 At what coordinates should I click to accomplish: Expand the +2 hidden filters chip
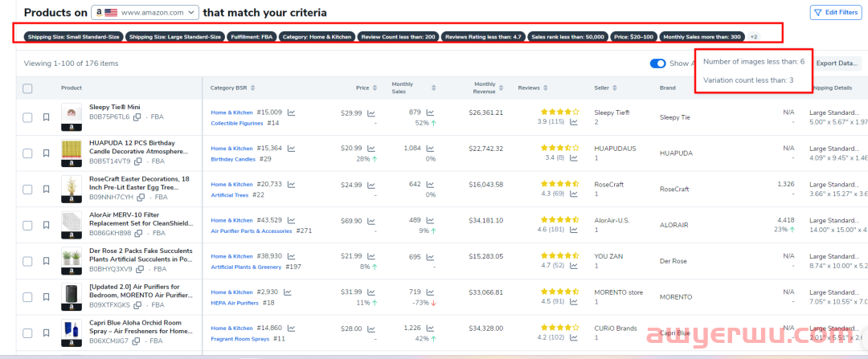point(753,37)
